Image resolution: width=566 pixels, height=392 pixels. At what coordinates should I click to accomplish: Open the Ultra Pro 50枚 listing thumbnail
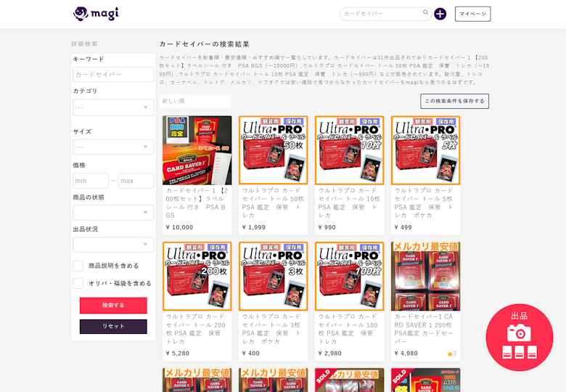(x=273, y=150)
